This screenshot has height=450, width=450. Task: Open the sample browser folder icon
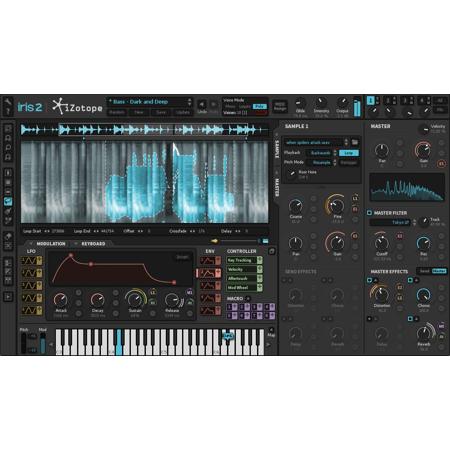coord(355,142)
